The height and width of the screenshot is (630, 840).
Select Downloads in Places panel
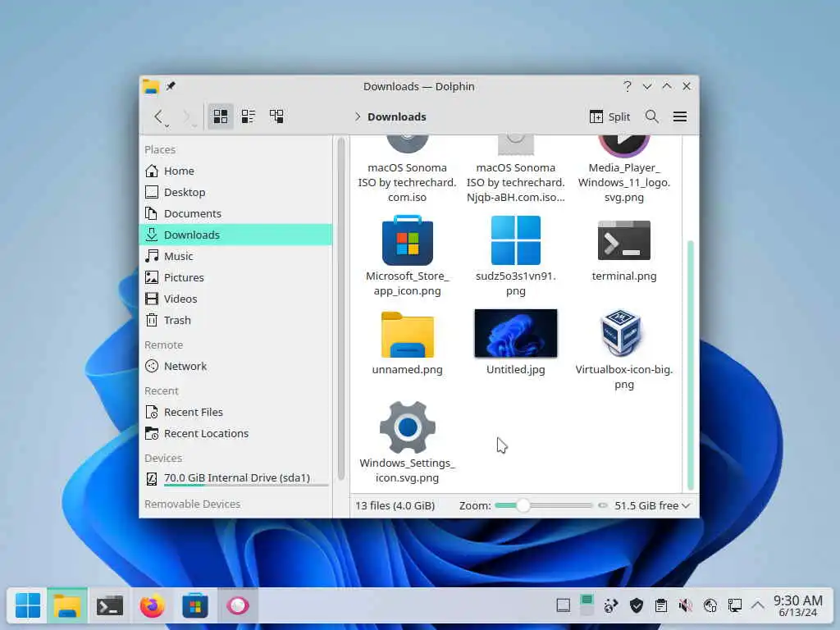[235, 235]
